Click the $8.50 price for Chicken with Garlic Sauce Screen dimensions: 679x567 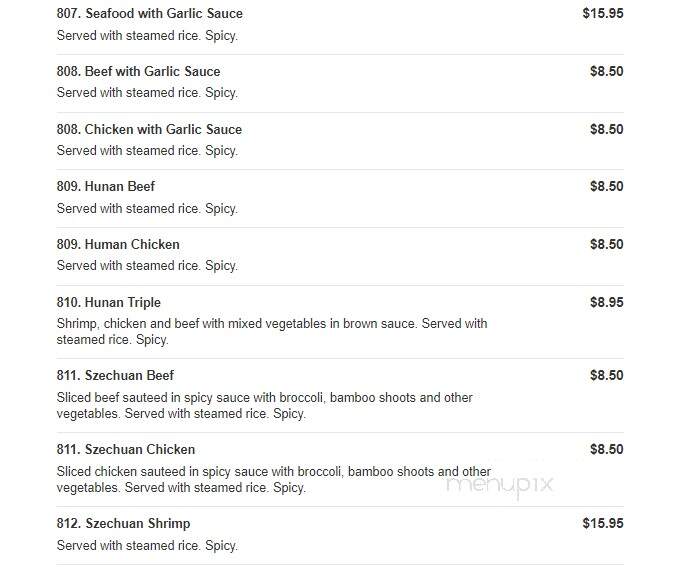(x=606, y=130)
